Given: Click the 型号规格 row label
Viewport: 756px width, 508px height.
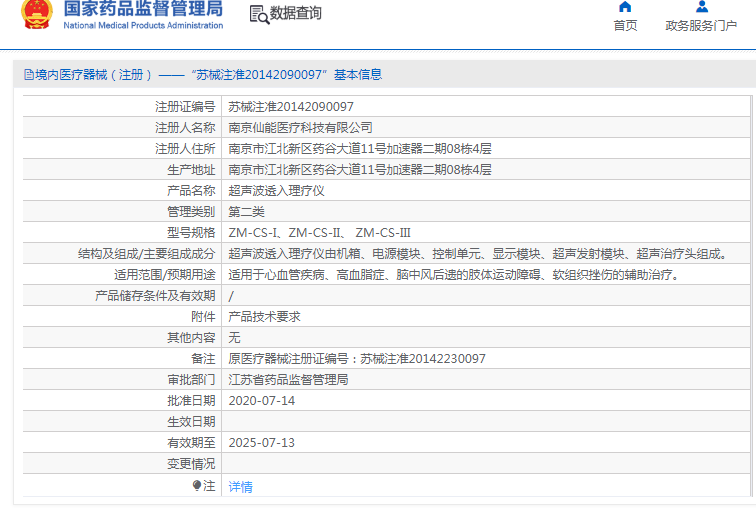Looking at the screenshot, I should tap(191, 233).
